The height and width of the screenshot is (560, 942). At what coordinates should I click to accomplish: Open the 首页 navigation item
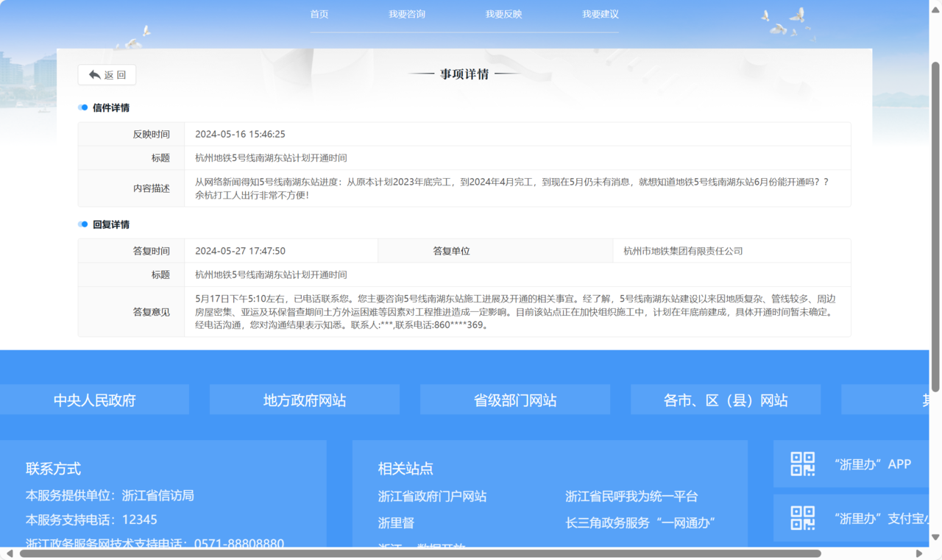pyautogui.click(x=319, y=14)
